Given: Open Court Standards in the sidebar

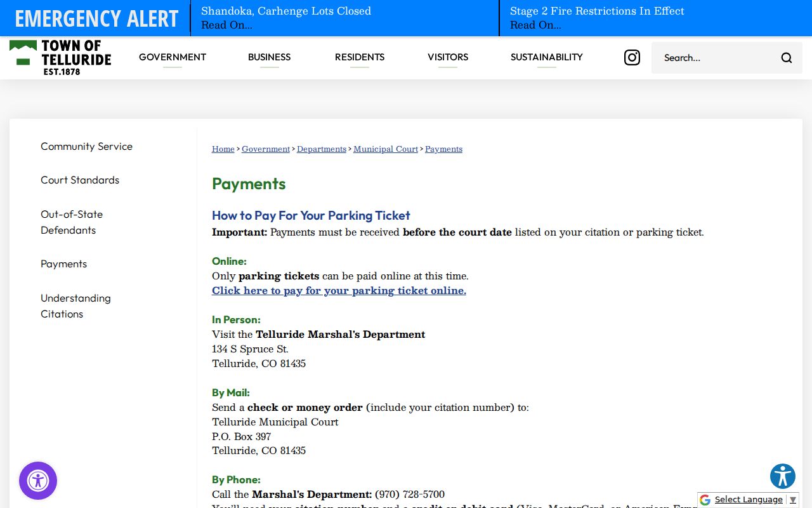Looking at the screenshot, I should [x=80, y=180].
